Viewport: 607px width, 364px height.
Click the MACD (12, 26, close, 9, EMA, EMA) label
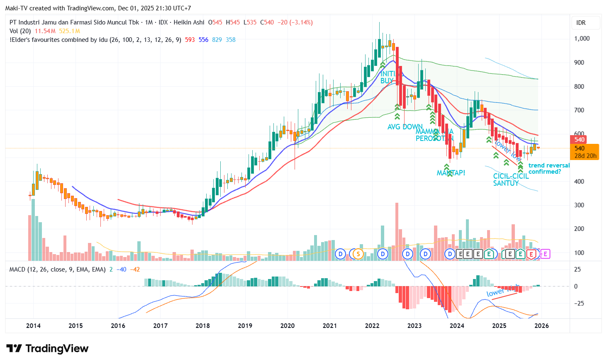tap(58, 269)
